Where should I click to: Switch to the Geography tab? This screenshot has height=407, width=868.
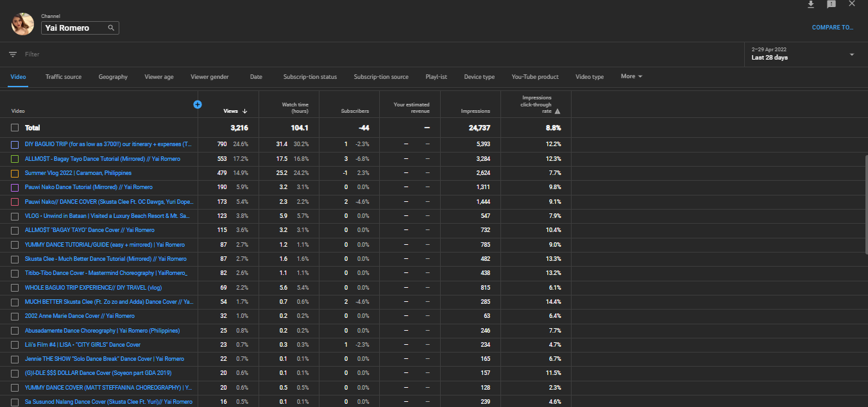click(113, 77)
